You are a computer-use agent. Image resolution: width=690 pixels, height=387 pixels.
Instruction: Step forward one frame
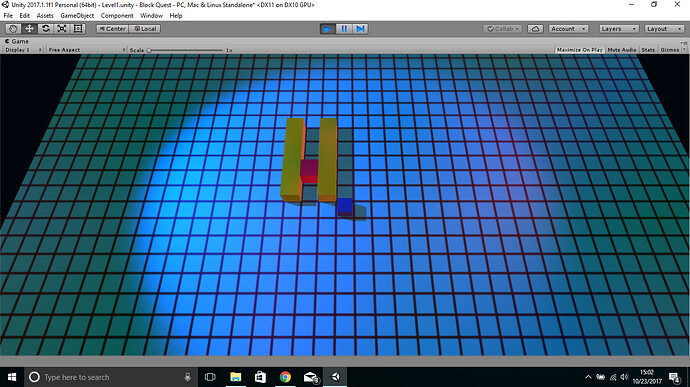360,29
